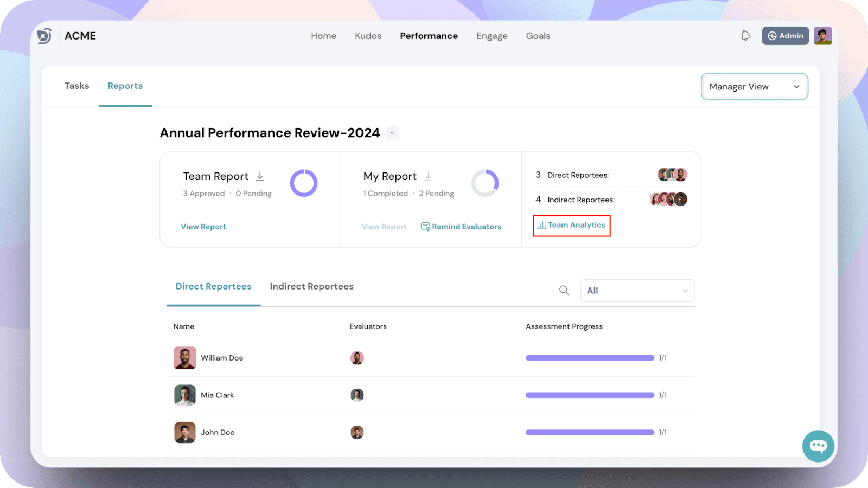Viewport: 868px width, 488px height.
Task: Navigate to Goals menu
Action: tap(538, 36)
